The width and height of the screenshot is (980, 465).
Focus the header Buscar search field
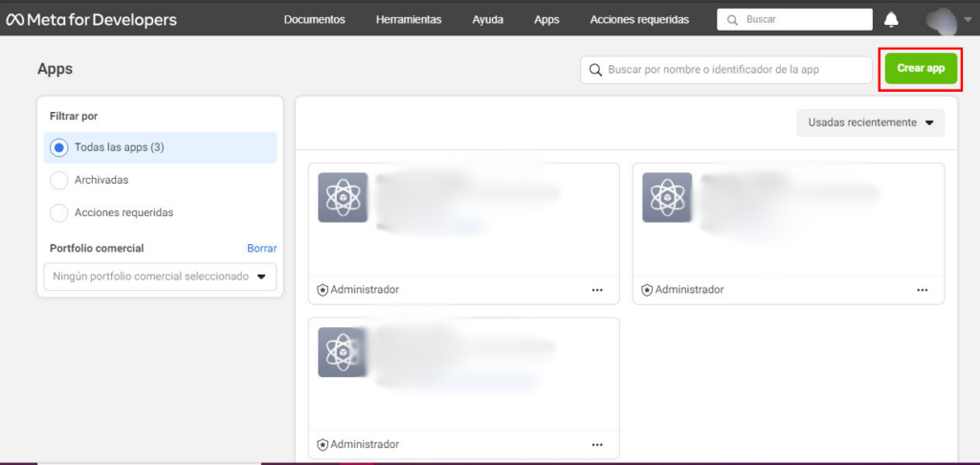pos(794,19)
